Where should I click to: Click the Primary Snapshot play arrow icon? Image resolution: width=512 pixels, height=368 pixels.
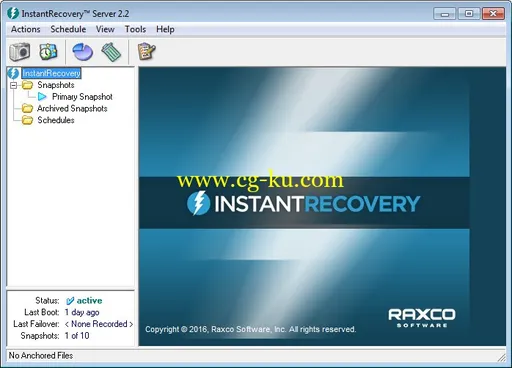click(x=42, y=97)
